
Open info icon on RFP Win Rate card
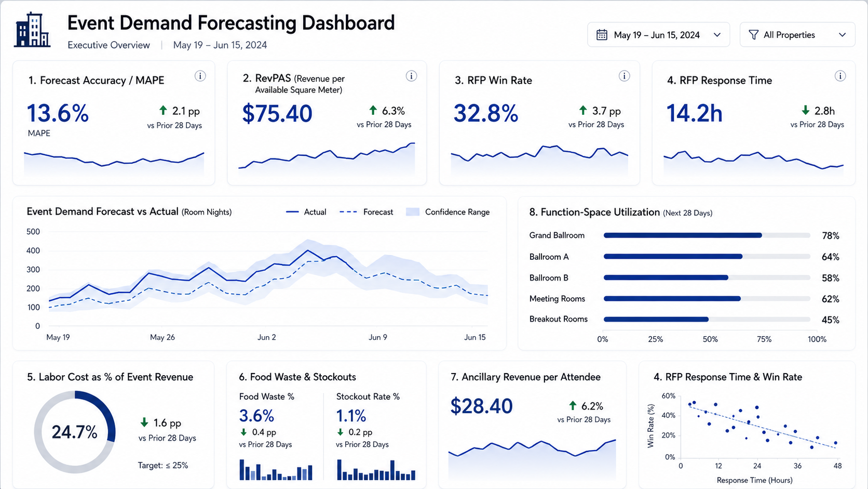click(x=624, y=76)
